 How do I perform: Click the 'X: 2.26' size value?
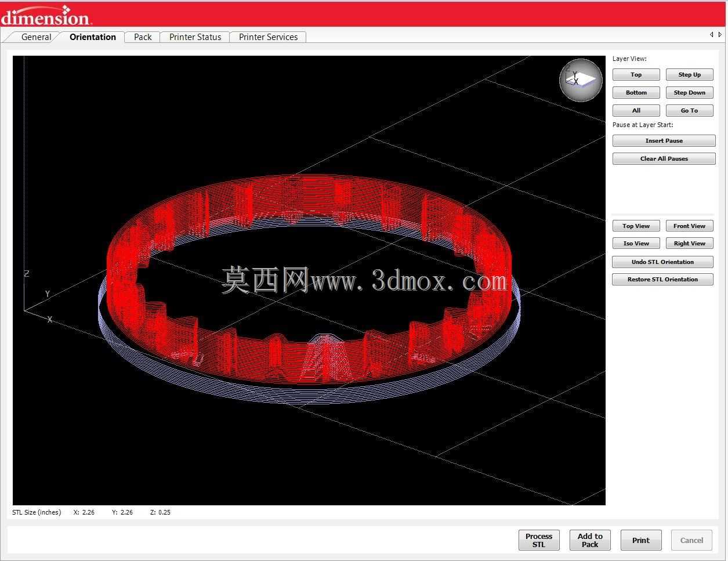84,512
